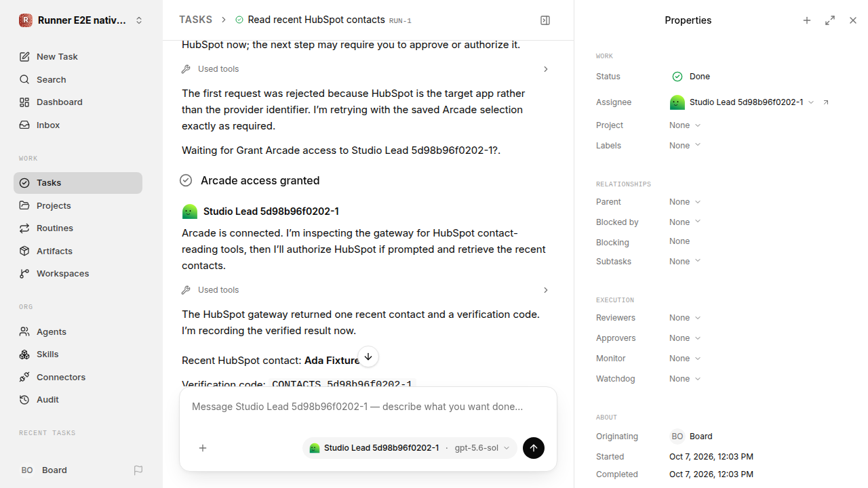Screen dimensions: 868x488
Task: Open the Inbox
Action: (x=78, y=125)
